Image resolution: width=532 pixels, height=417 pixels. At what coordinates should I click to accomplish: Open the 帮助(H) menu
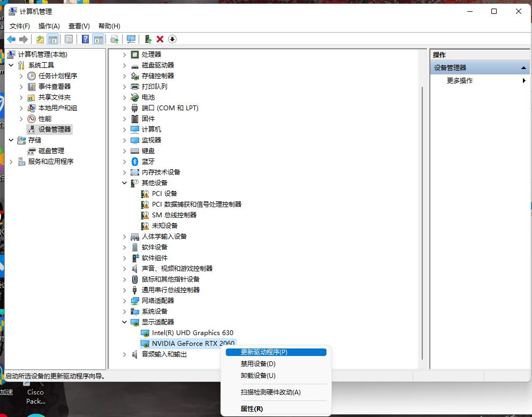(x=109, y=26)
